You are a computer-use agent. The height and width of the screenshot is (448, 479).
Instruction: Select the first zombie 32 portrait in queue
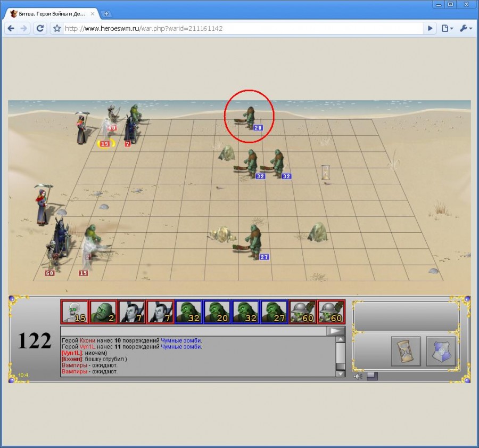pos(188,312)
